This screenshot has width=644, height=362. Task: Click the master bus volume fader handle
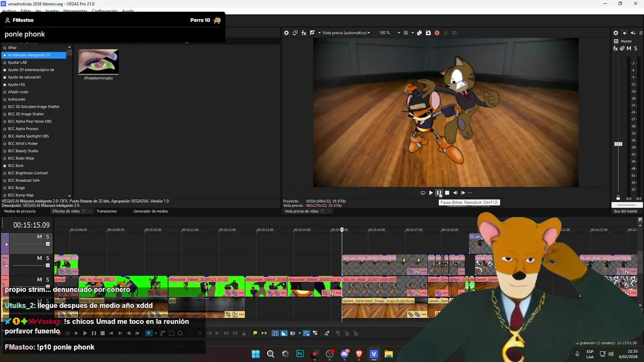click(618, 144)
